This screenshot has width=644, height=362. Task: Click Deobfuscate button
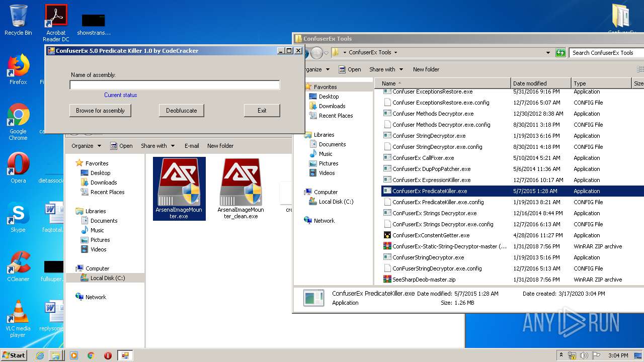point(182,111)
